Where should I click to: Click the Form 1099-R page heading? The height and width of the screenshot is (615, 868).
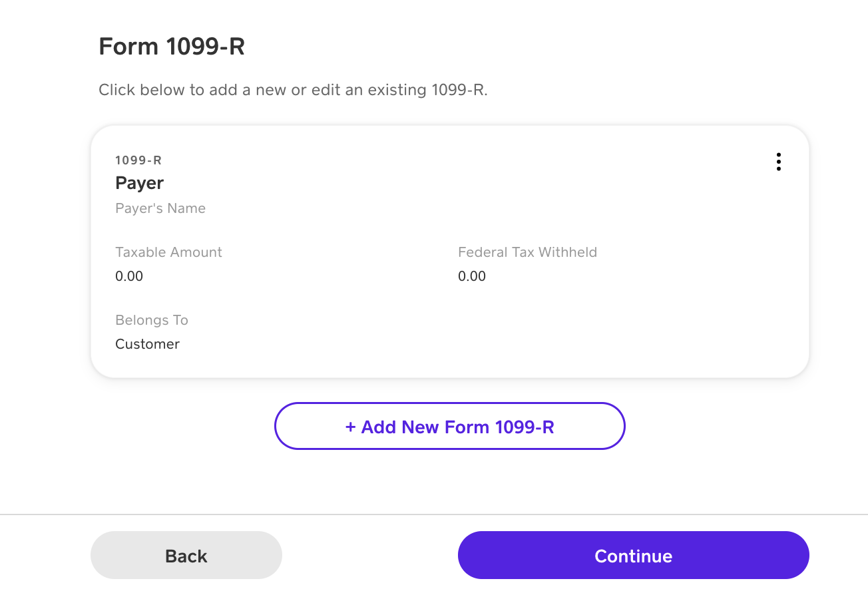tap(172, 47)
